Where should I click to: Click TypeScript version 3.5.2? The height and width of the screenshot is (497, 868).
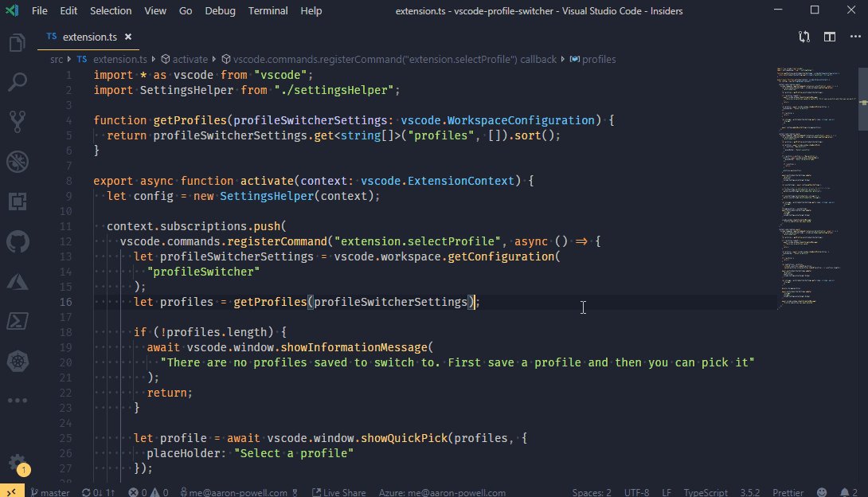(x=750, y=492)
